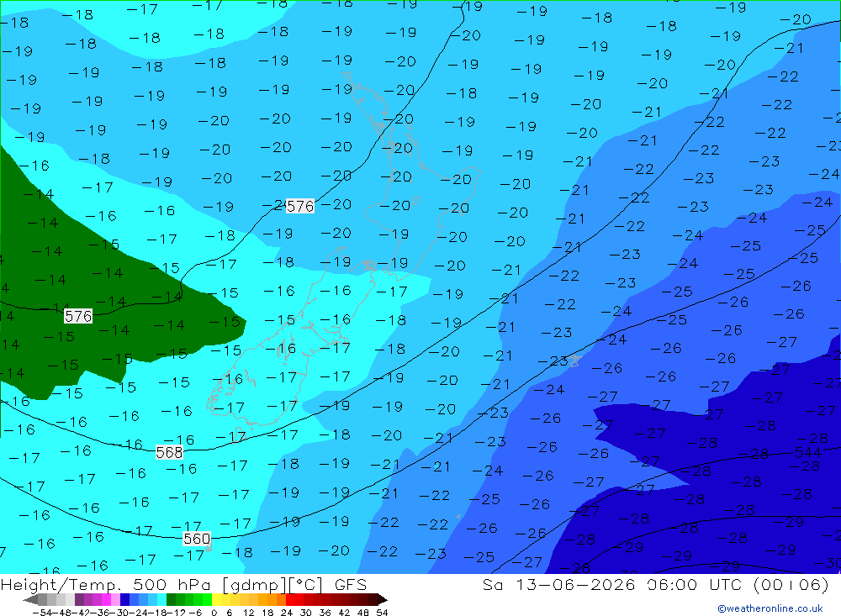Click the 576 label west of North Island
Screen dimensions: 841x616
point(300,207)
